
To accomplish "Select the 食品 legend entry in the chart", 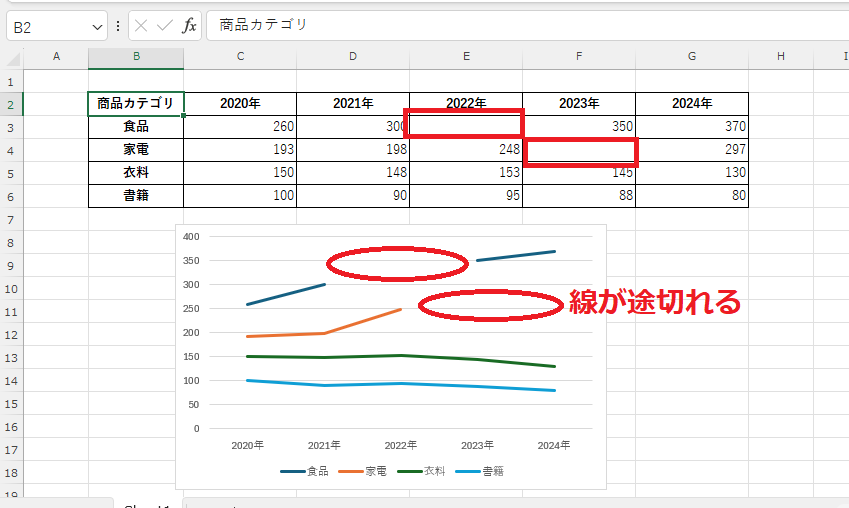I will [306, 471].
